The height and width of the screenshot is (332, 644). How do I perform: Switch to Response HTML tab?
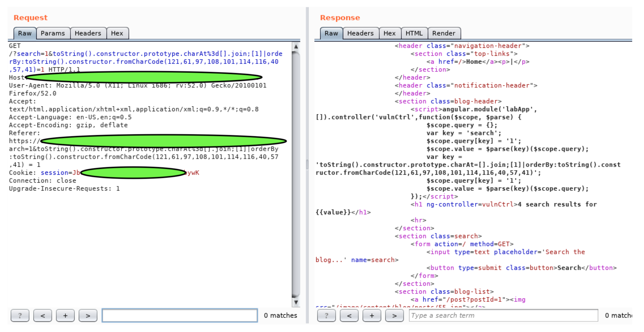(x=414, y=33)
